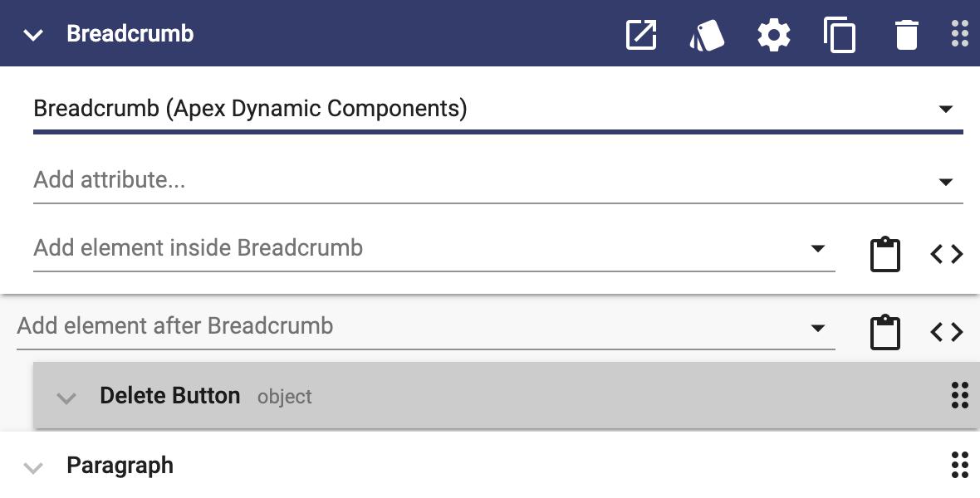Open code editor for inside Breadcrumb
The width and height of the screenshot is (980, 498).
(x=946, y=254)
